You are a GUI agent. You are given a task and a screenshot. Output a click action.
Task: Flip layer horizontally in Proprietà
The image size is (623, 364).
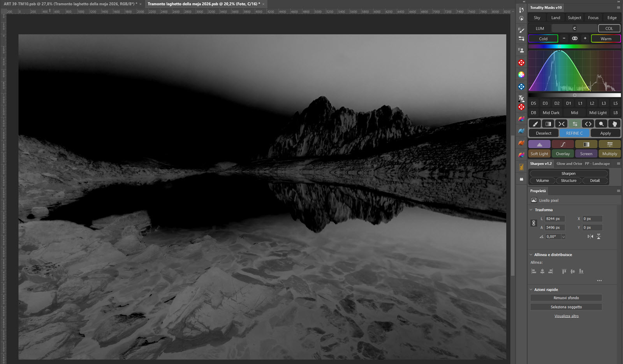[x=590, y=236]
